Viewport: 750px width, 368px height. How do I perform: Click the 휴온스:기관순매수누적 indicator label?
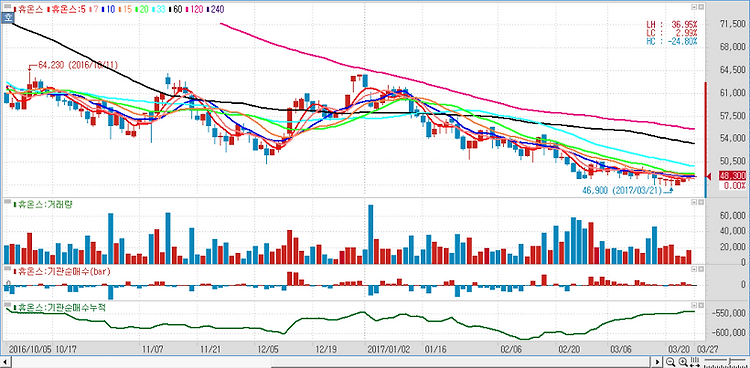59,308
